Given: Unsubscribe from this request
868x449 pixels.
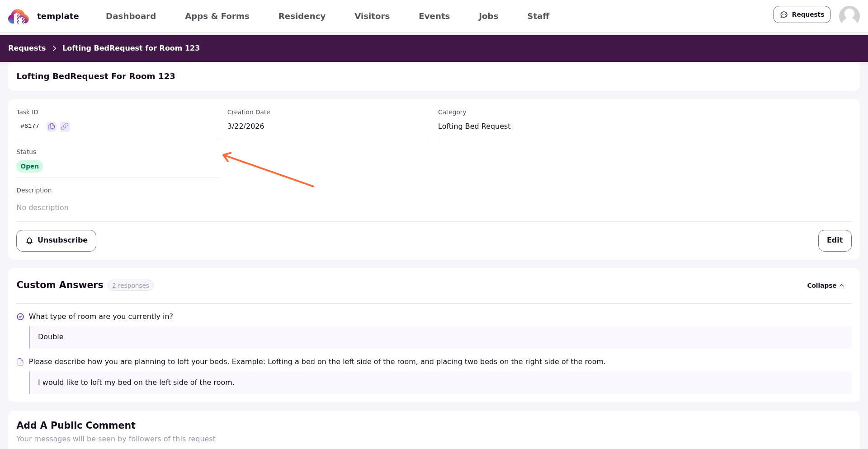Looking at the screenshot, I should tap(56, 241).
